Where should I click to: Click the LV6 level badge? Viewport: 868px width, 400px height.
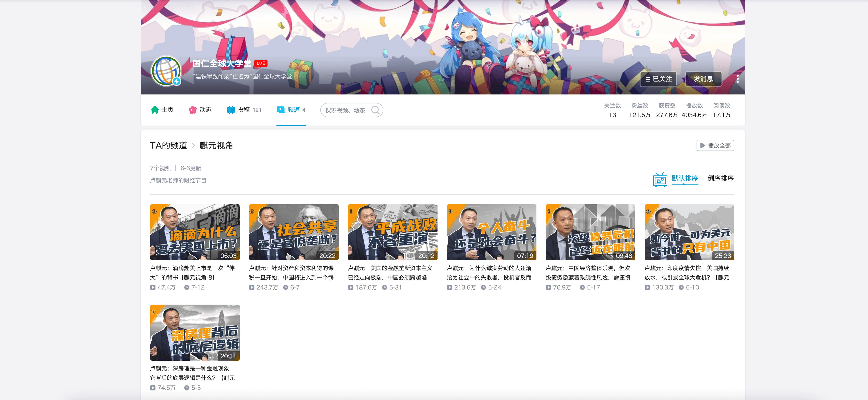point(261,63)
